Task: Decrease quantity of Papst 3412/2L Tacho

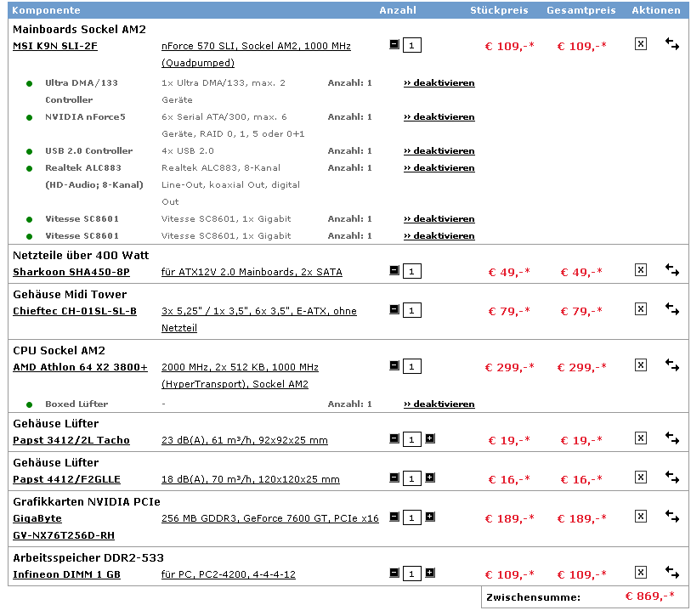Action: [x=394, y=439]
